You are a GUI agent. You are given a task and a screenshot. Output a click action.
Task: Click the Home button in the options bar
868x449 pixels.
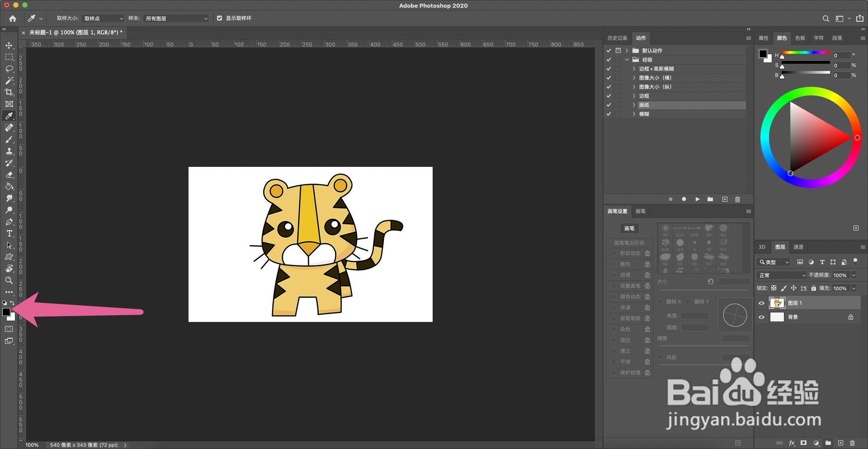point(13,19)
